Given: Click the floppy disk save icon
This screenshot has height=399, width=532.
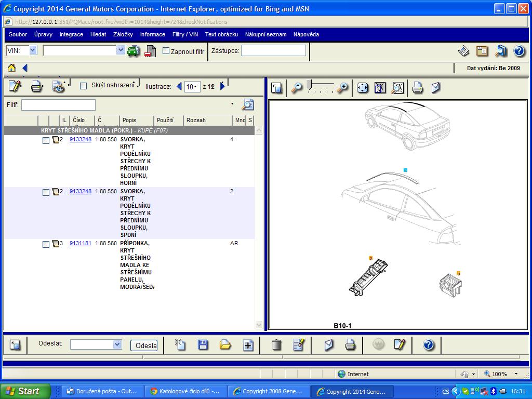Looking at the screenshot, I should pyautogui.click(x=203, y=344).
